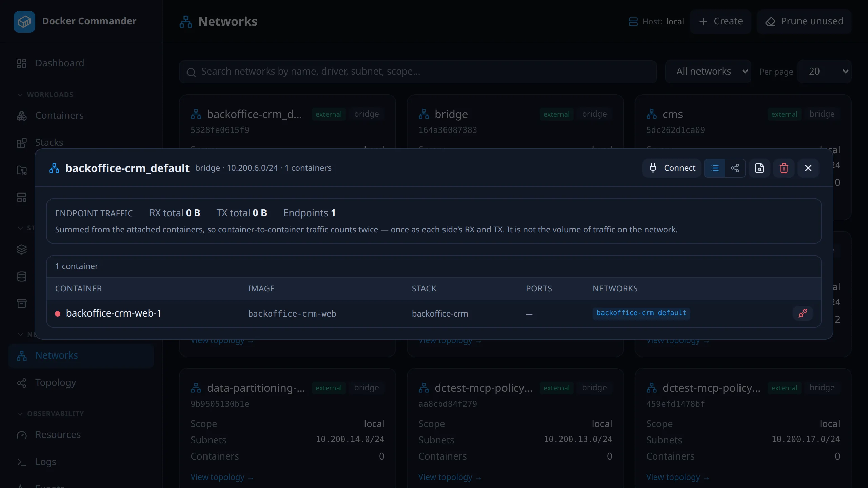Open Stacks in the sidebar

pos(81,143)
